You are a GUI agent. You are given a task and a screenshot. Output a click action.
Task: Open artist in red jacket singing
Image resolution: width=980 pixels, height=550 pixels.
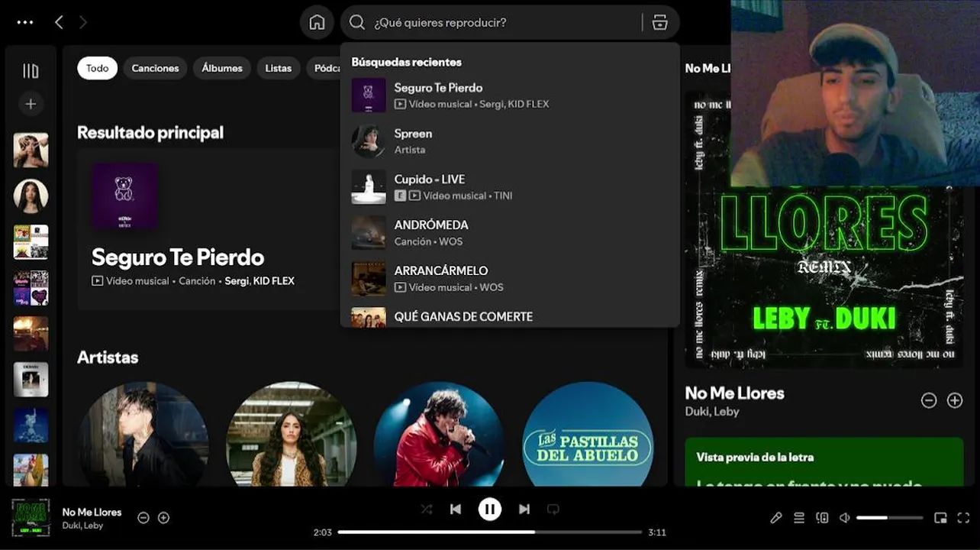tap(439, 434)
